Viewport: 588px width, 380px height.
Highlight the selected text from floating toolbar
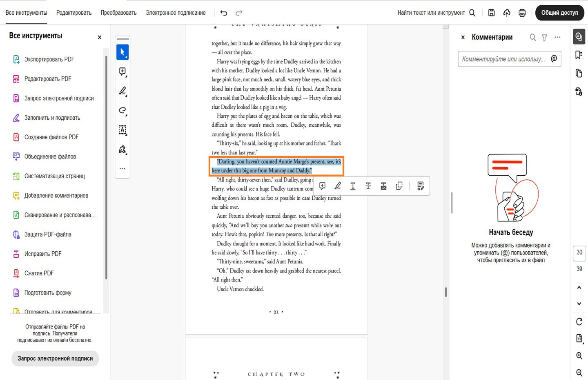coord(338,186)
